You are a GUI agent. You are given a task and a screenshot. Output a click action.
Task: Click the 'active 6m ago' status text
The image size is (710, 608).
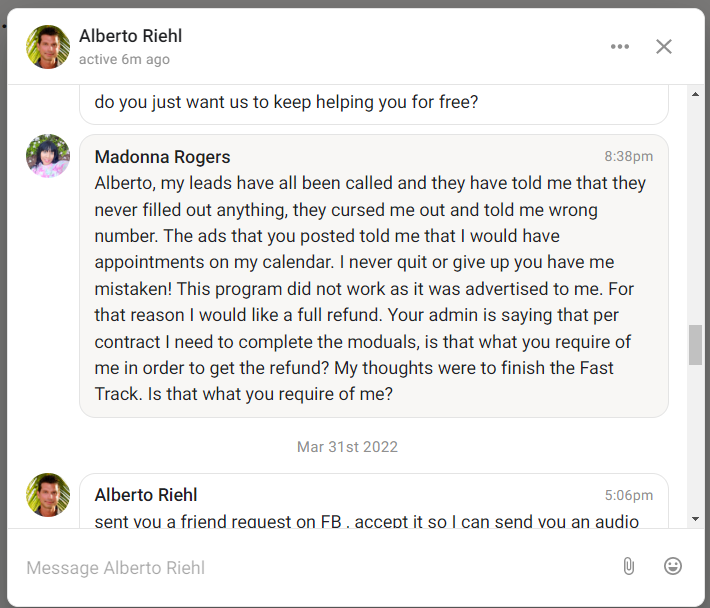click(124, 59)
